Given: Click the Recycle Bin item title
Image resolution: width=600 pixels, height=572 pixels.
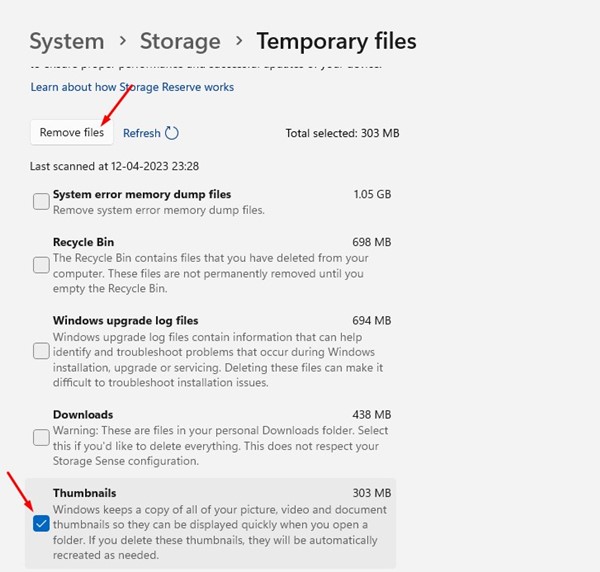Looking at the screenshot, I should click(x=83, y=242).
